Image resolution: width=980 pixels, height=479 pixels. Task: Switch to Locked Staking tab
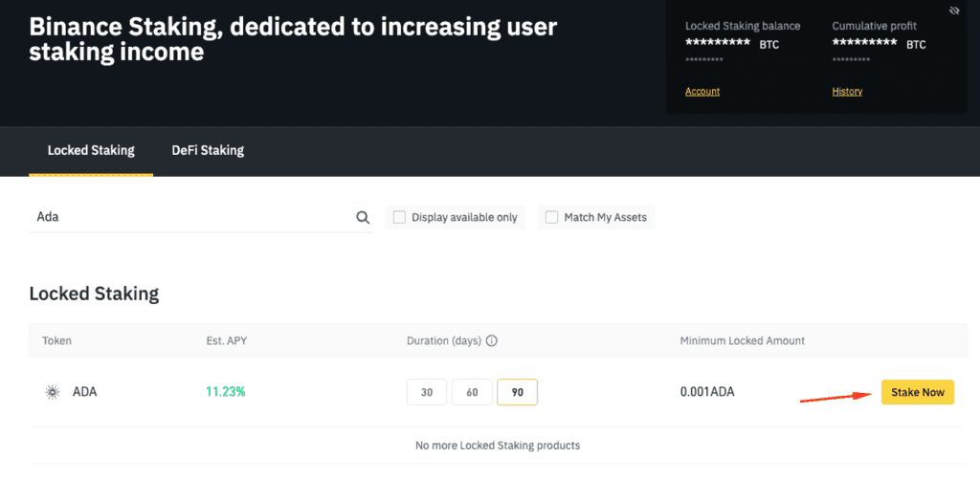[x=91, y=150]
